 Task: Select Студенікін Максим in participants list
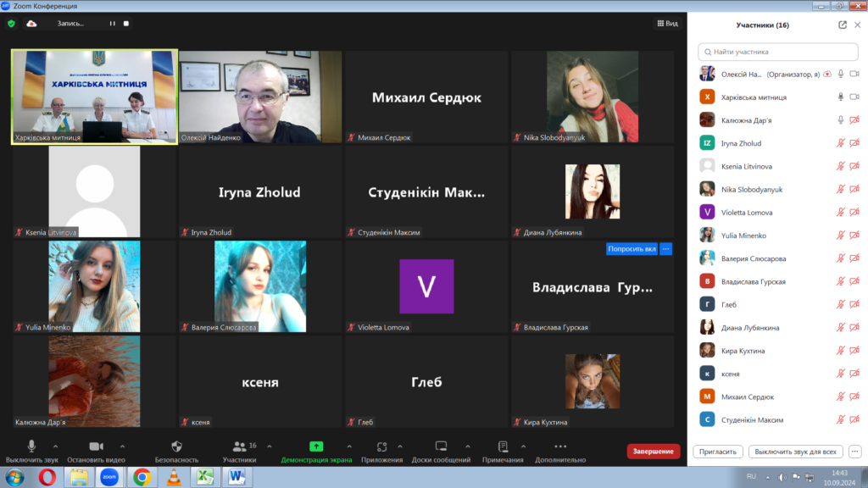point(778,420)
